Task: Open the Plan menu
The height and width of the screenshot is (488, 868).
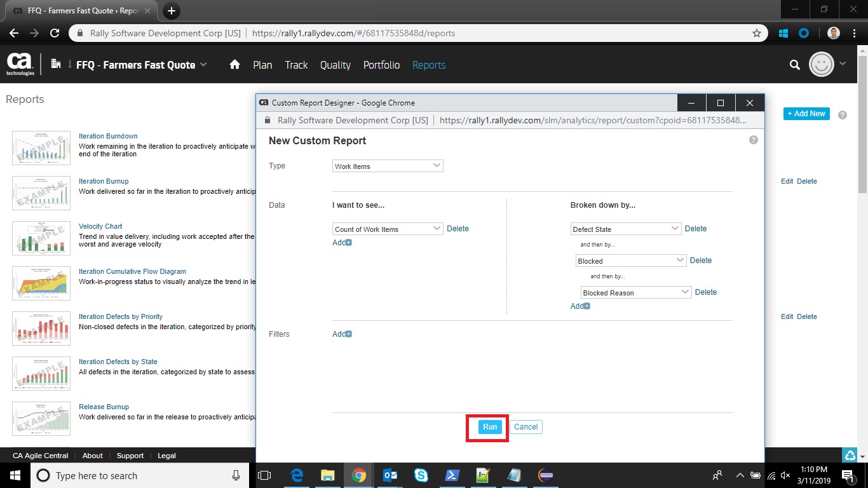Action: pos(262,65)
